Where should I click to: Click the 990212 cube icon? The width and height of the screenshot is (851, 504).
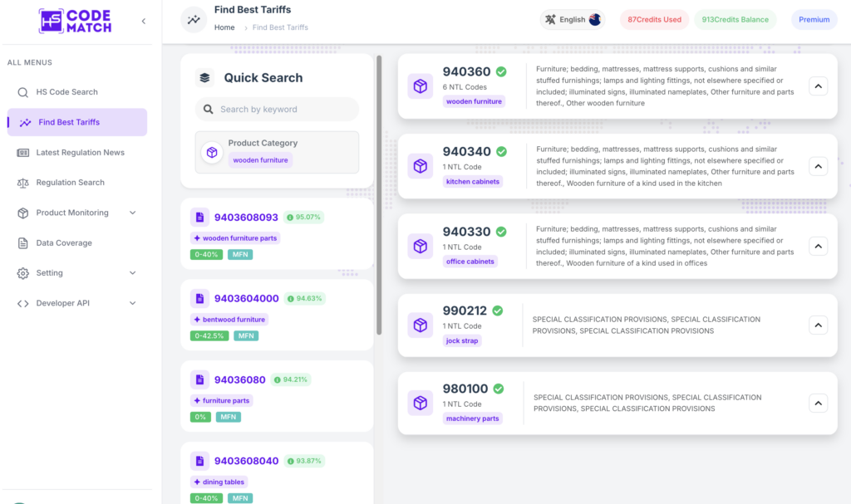[420, 325]
